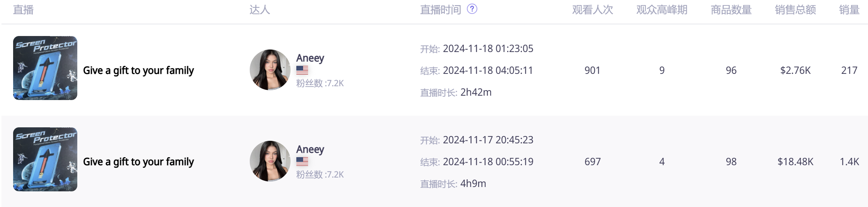
Task: Click the help icon beside 直播时间
Action: click(x=472, y=9)
